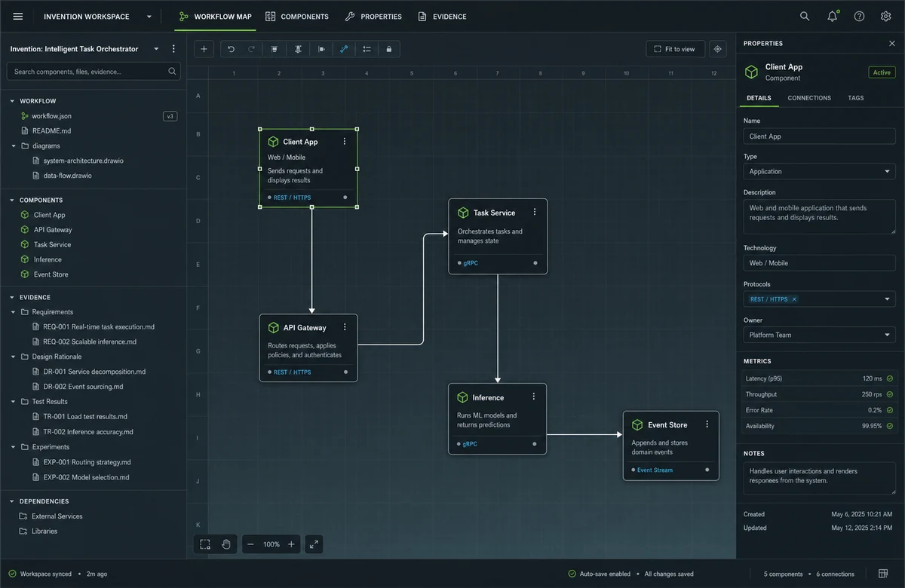Close the Properties panel
905x588 pixels.
click(892, 44)
